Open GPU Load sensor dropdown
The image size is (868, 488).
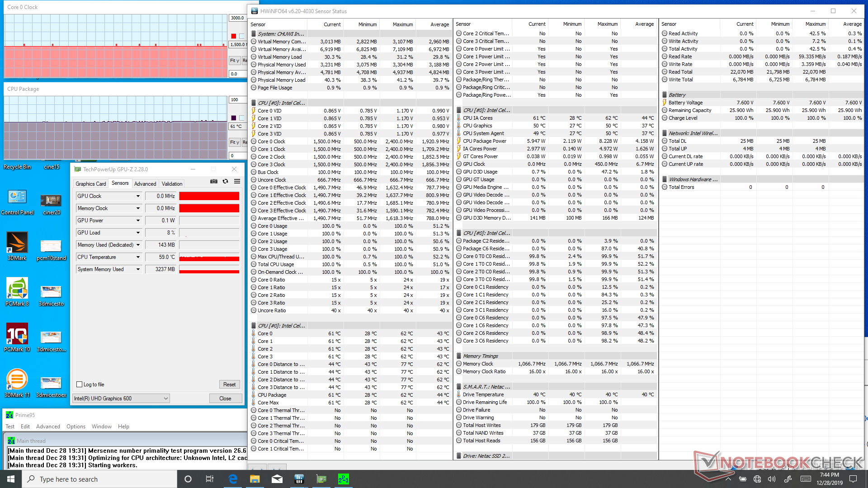click(138, 233)
